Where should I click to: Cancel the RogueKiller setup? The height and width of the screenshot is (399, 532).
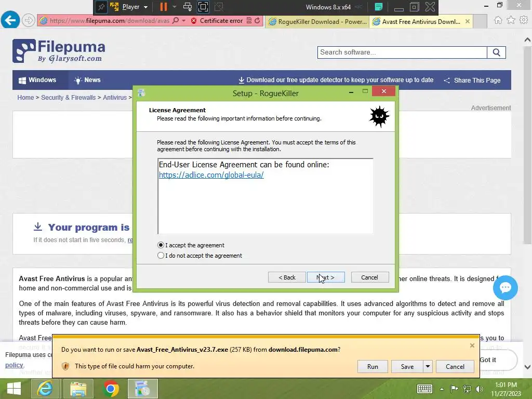(x=369, y=277)
